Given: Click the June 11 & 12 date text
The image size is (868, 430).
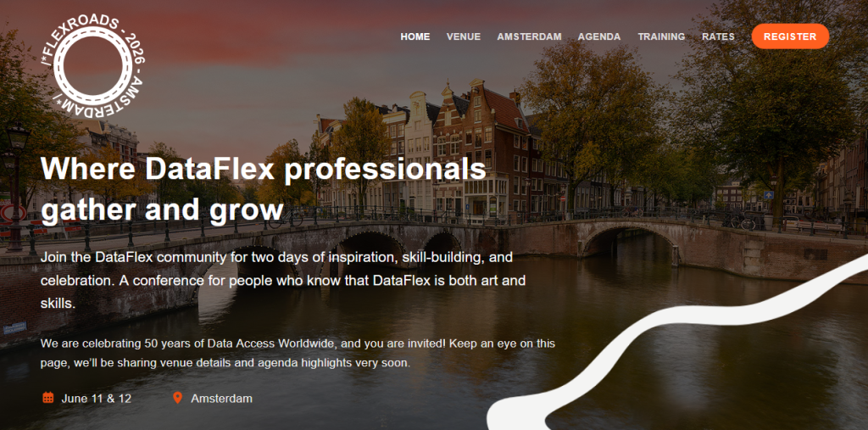Looking at the screenshot, I should tap(97, 399).
